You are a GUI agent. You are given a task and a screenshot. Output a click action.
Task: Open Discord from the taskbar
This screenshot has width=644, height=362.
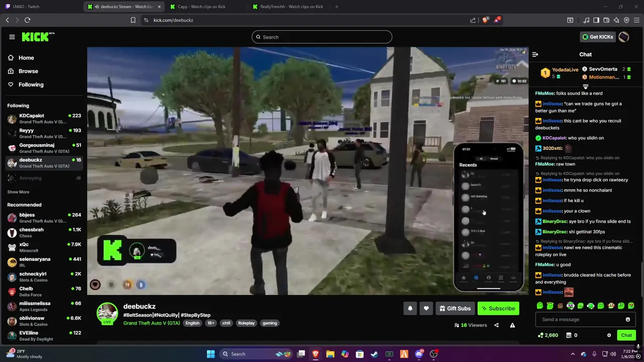pyautogui.click(x=419, y=354)
